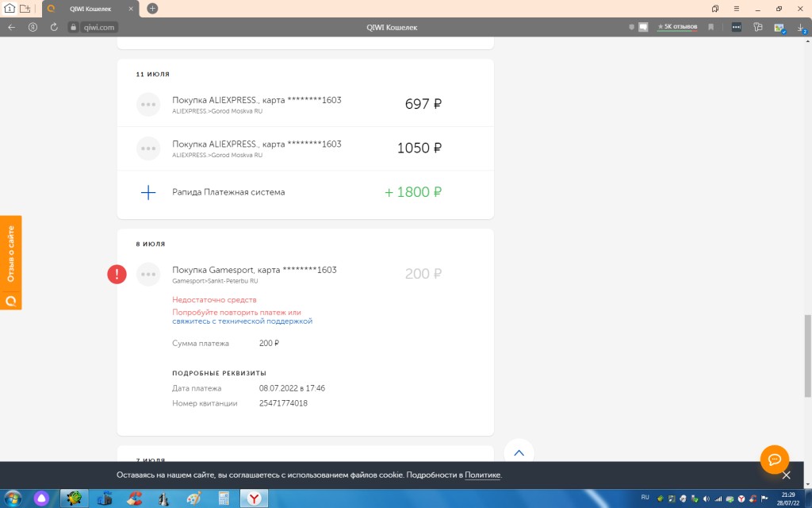Open the Windows Start menu

coord(13,498)
